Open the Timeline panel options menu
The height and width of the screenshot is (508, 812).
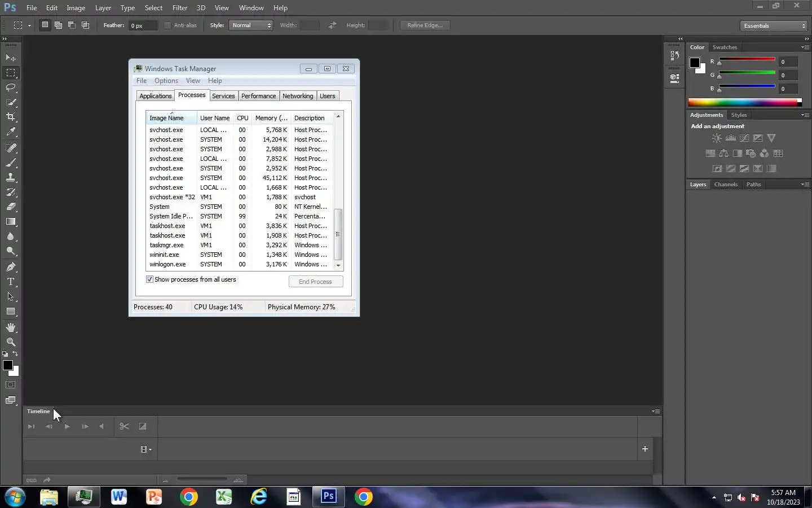click(x=655, y=411)
